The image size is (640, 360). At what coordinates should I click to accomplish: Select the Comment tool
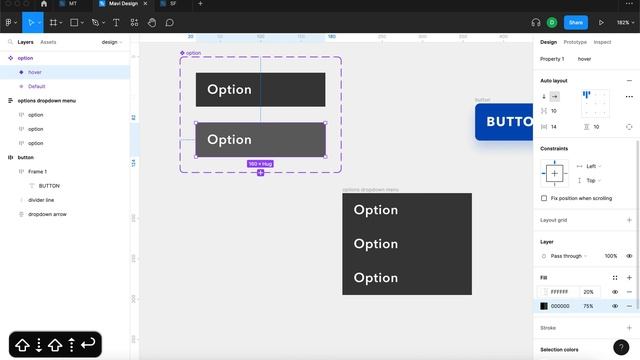tap(169, 22)
